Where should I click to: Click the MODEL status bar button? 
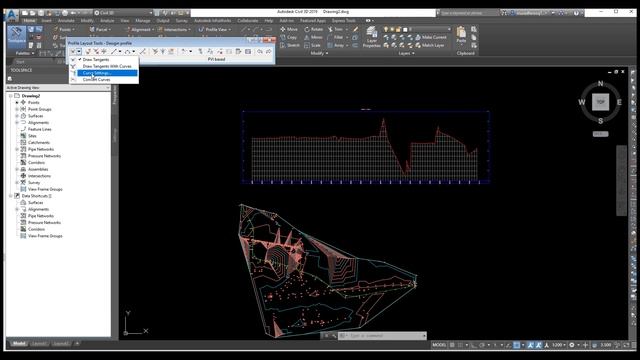coord(439,345)
